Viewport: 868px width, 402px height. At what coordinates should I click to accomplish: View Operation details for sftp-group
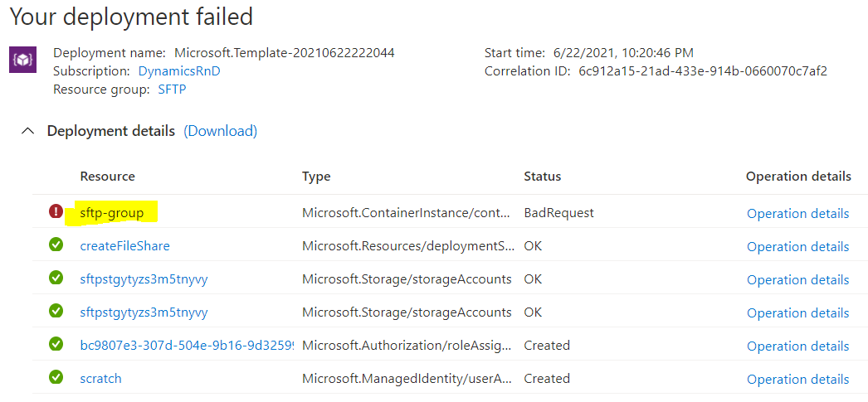(x=797, y=214)
